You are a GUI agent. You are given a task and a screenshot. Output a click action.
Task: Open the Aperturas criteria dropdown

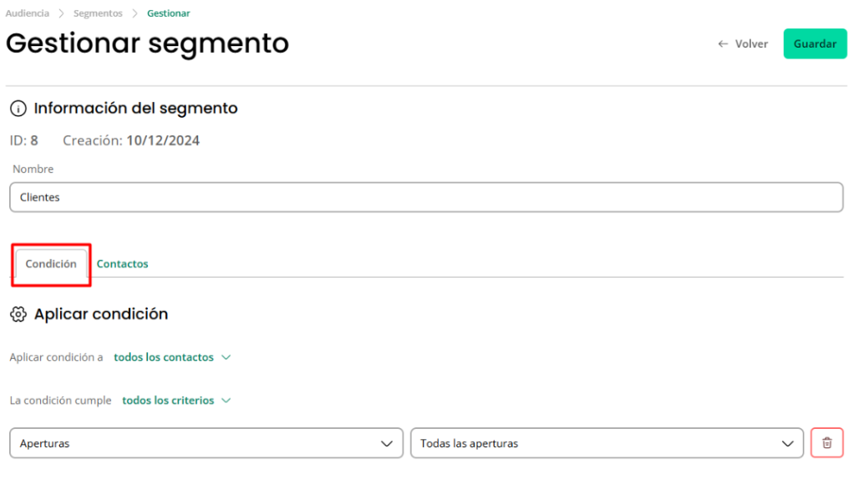click(206, 443)
